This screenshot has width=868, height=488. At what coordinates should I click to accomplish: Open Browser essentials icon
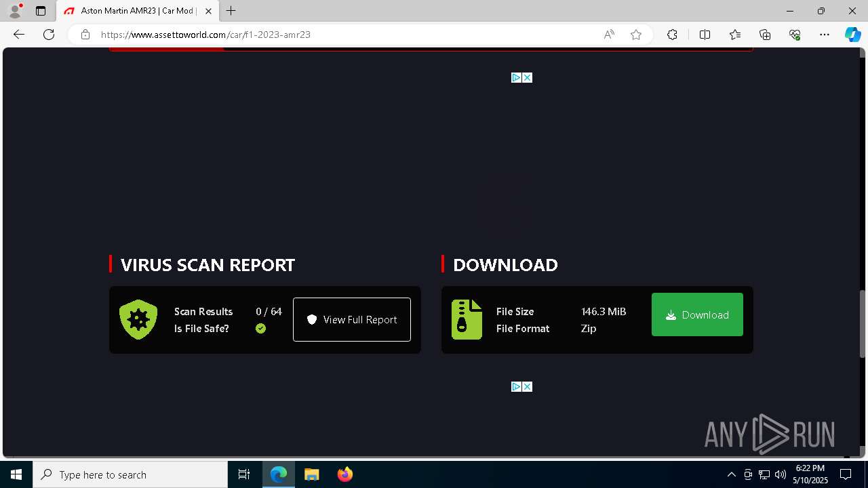[795, 35]
